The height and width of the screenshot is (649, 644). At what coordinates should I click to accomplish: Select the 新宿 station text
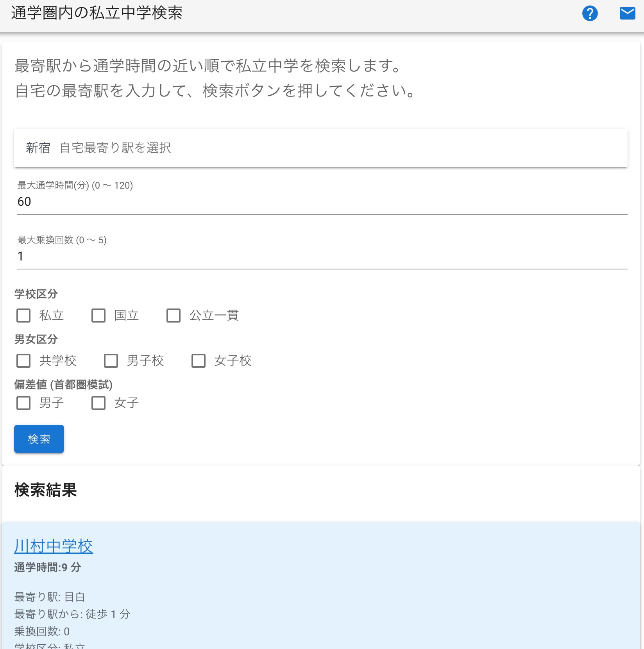tap(38, 148)
